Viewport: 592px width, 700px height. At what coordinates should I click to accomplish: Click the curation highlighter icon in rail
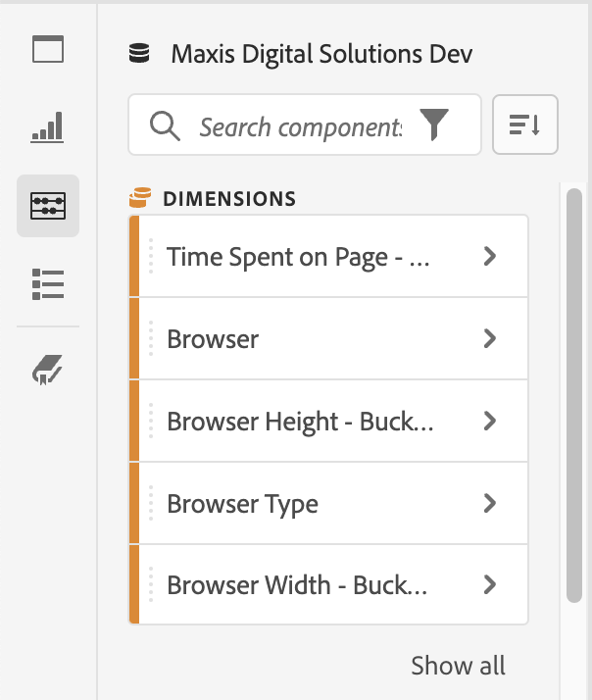click(47, 370)
